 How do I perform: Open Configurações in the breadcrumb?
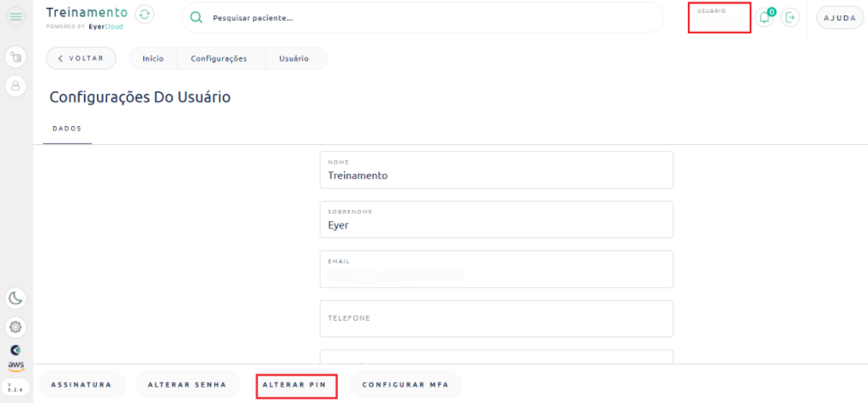218,58
